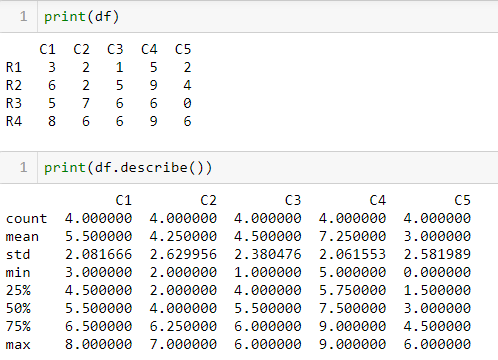Click the mean value 7.250000
Viewport: 498px width, 360px height.
coord(352,237)
